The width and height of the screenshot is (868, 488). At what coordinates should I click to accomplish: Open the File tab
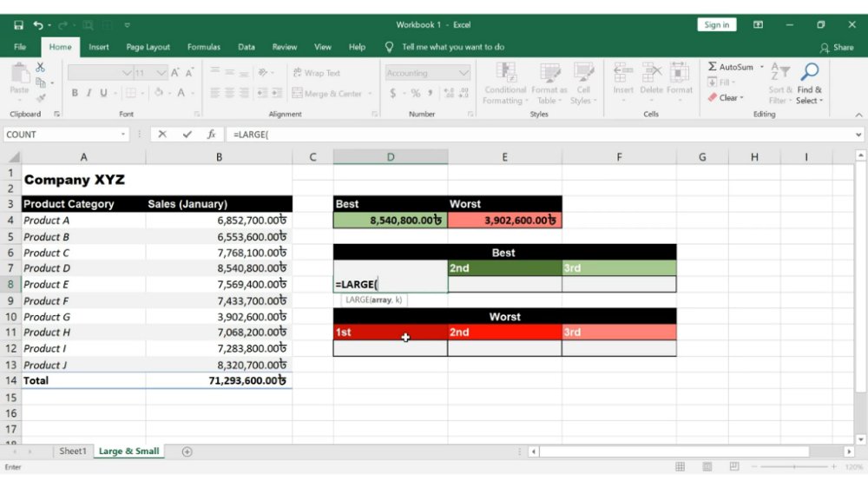[x=20, y=47]
